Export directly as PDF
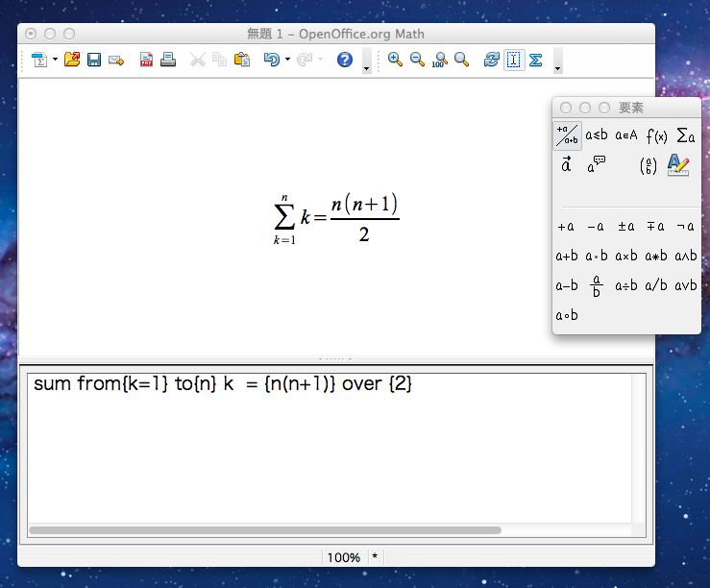Image resolution: width=710 pixels, height=588 pixels. point(146,60)
